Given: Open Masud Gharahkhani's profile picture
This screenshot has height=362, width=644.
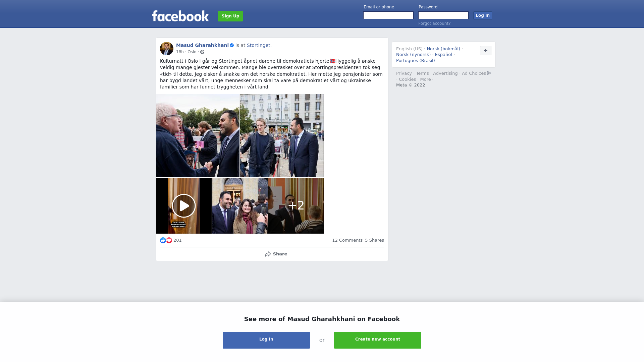Looking at the screenshot, I should pos(167,49).
